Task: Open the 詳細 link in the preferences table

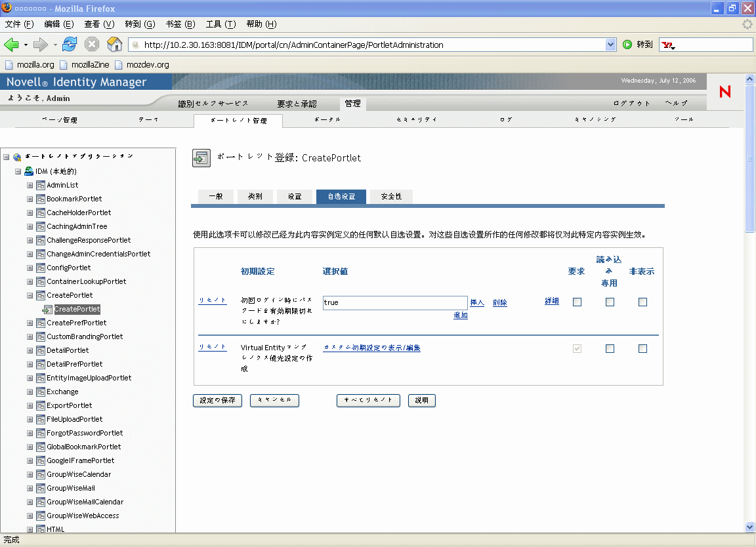Action: pyautogui.click(x=551, y=301)
